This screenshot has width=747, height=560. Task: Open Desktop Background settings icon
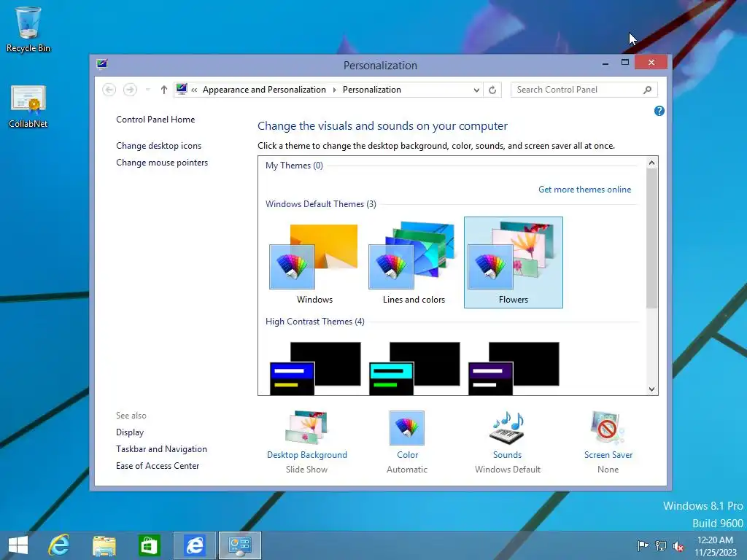pos(306,427)
